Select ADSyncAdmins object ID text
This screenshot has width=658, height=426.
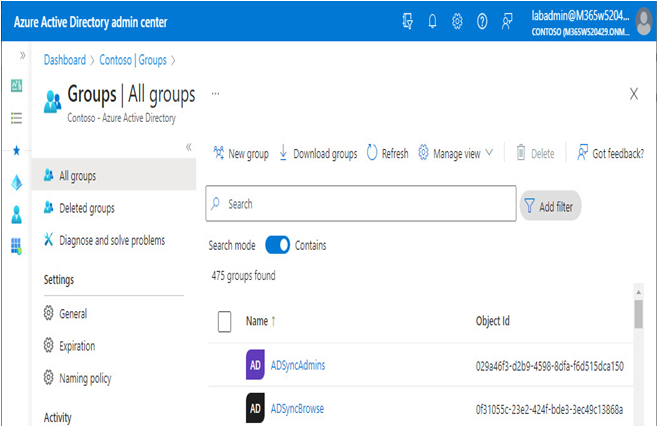point(549,366)
